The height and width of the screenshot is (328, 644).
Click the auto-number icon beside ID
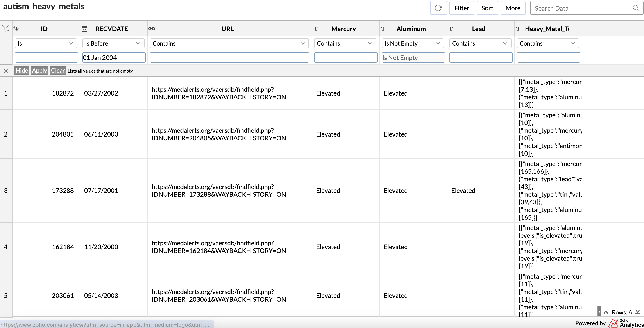click(x=16, y=29)
